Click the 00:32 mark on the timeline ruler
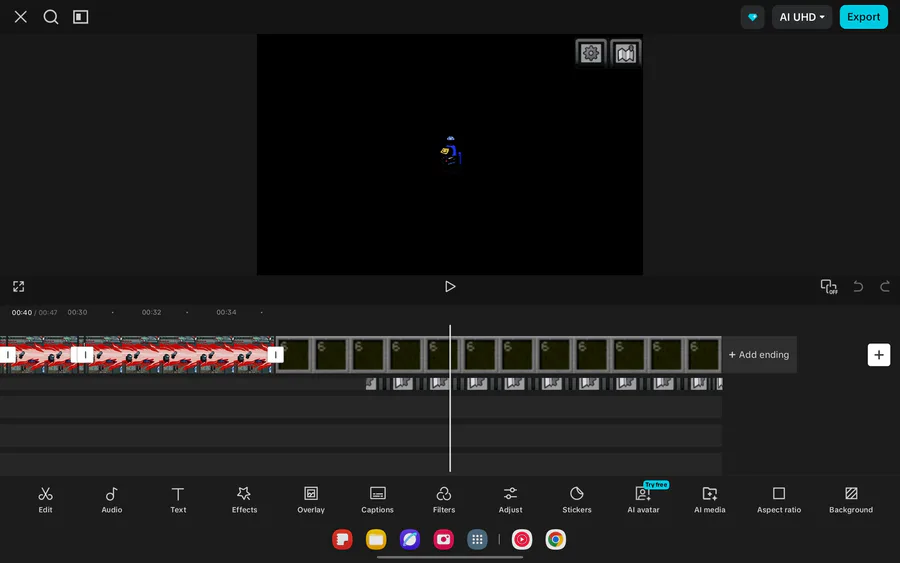 (x=152, y=312)
